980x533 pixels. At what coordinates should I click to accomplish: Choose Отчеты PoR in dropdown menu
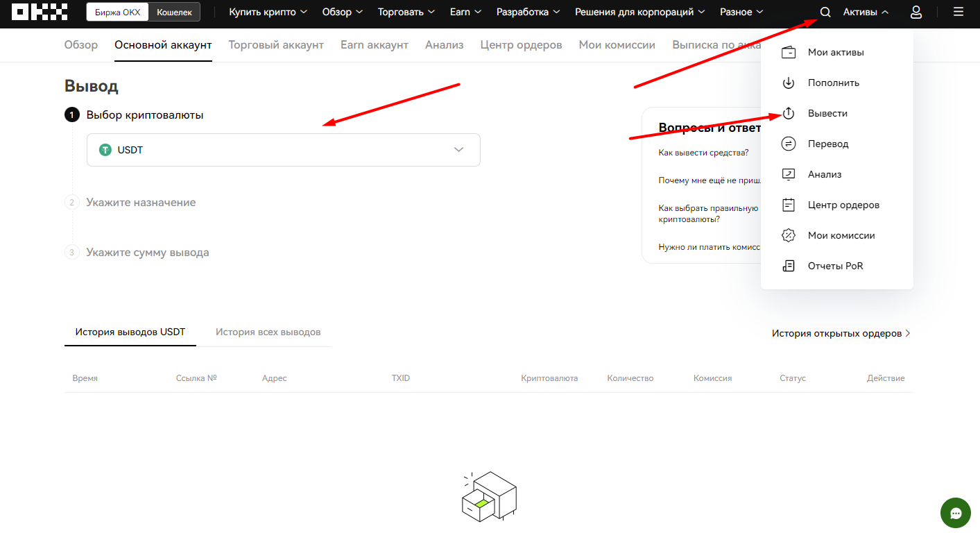click(x=836, y=266)
